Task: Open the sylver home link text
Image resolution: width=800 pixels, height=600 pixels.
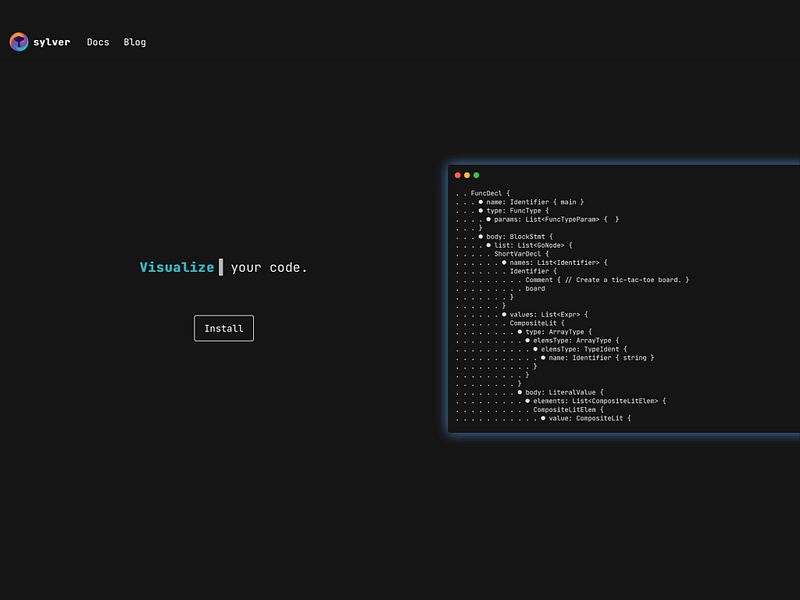Action: pos(52,42)
